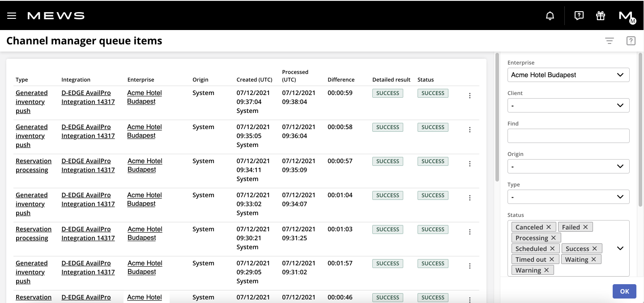The width and height of the screenshot is (644, 303).
Task: Open Reservation processing created 09:30:21
Action: (x=34, y=234)
